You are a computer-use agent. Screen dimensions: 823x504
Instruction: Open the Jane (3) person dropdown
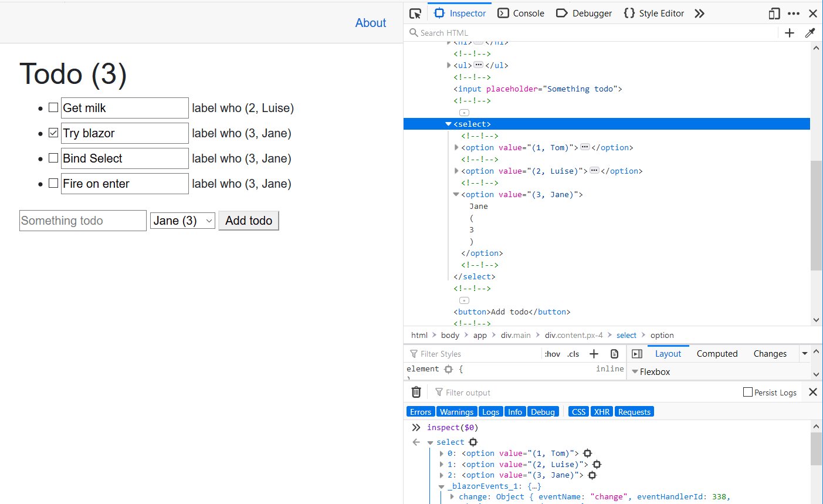[182, 221]
